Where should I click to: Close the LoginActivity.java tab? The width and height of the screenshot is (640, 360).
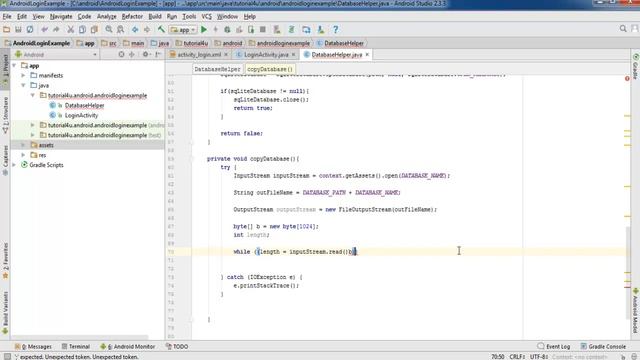[293, 55]
